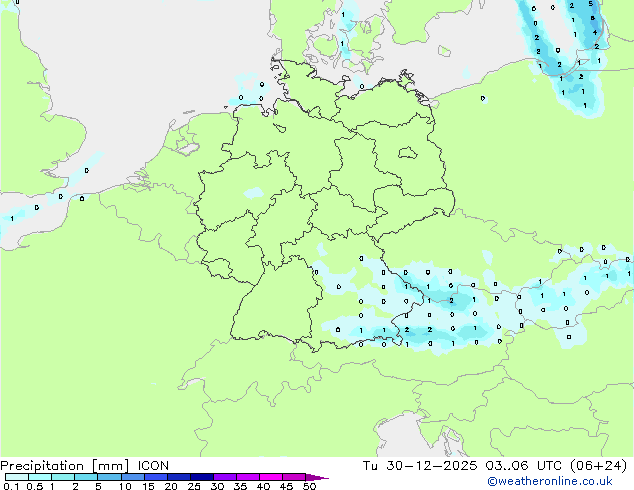
Task: Click the "(06+24)" forecast run text
Action: [598, 466]
